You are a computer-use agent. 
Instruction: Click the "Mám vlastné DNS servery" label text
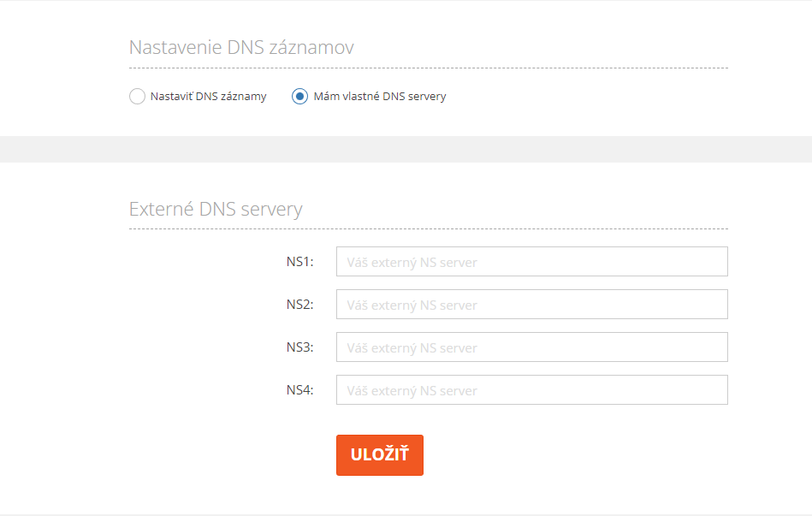click(380, 97)
